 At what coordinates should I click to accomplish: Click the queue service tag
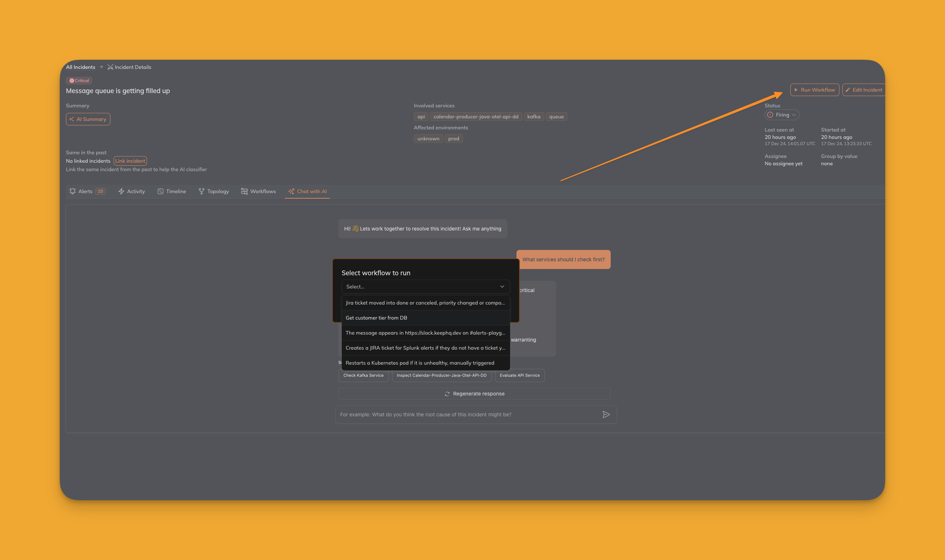point(556,117)
